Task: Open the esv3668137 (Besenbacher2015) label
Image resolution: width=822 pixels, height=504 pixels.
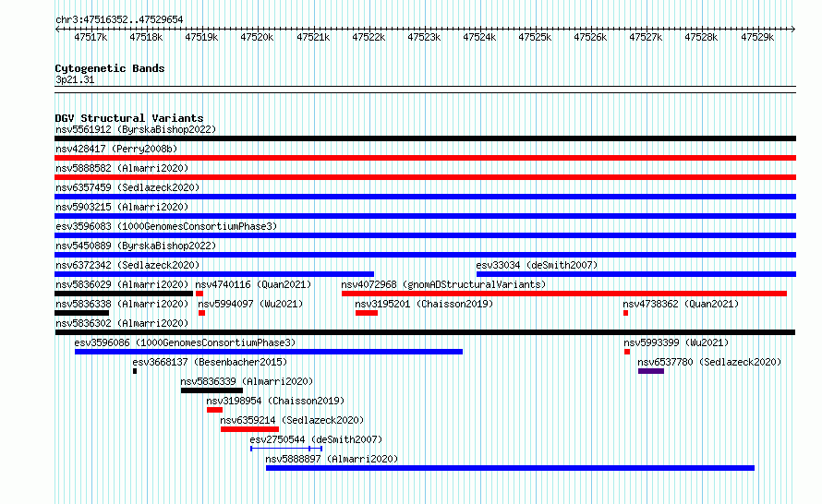Action: tap(210, 362)
